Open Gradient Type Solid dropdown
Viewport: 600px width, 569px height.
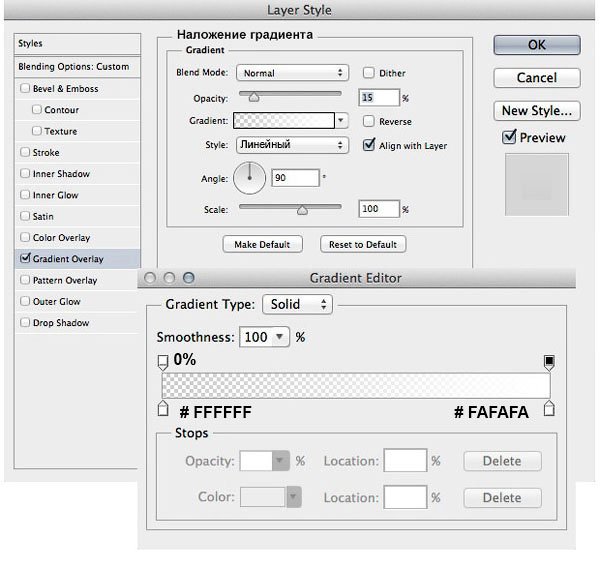297,304
